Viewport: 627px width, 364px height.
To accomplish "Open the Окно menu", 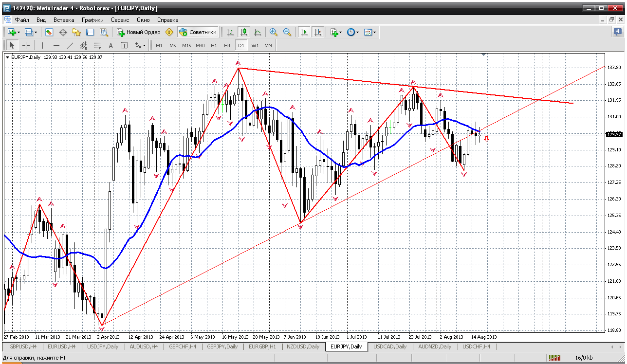I will click(x=143, y=20).
